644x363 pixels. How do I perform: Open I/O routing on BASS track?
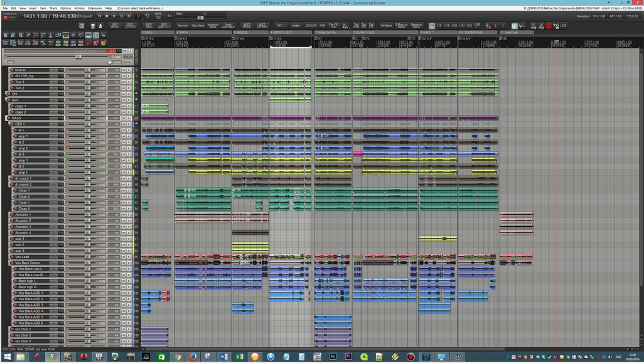61,118
